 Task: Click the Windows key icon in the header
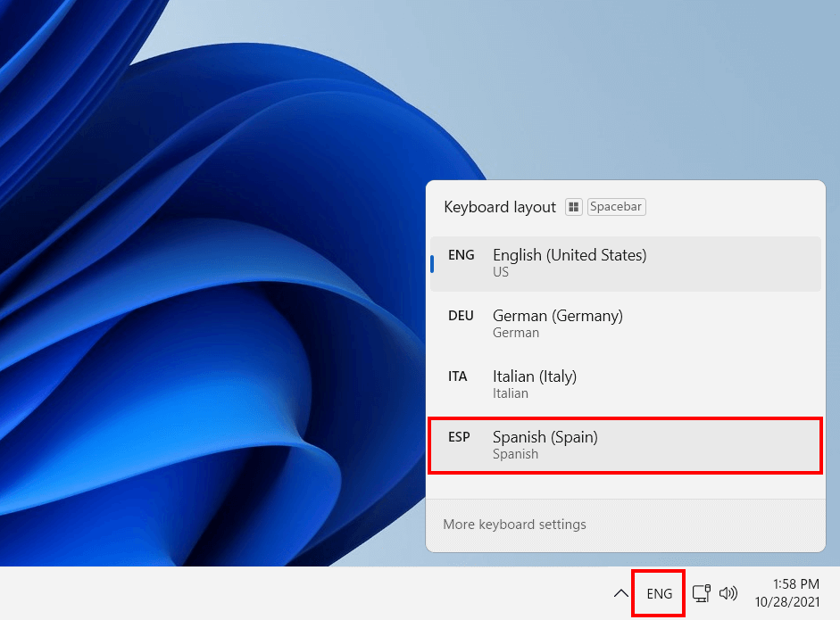(x=573, y=206)
